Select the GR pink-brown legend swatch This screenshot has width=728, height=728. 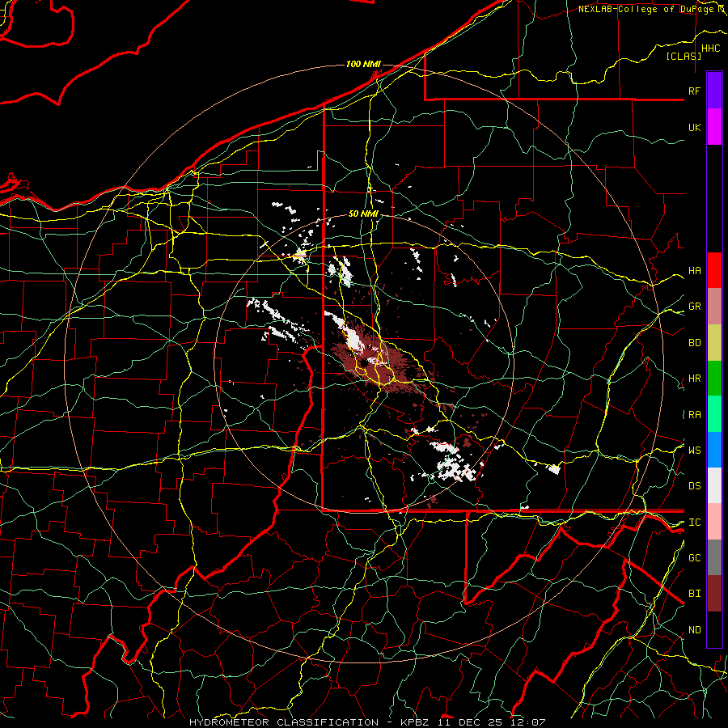[714, 306]
